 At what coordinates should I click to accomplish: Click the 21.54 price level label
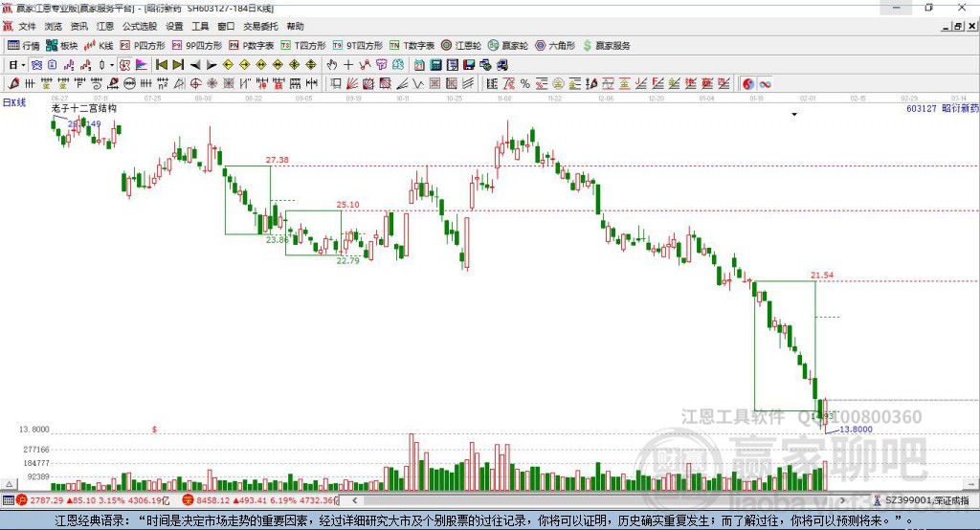pos(822,275)
